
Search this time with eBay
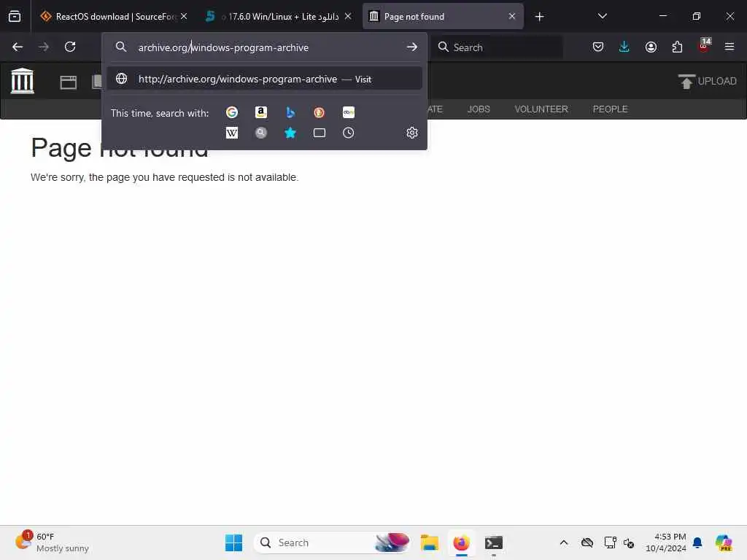(348, 112)
